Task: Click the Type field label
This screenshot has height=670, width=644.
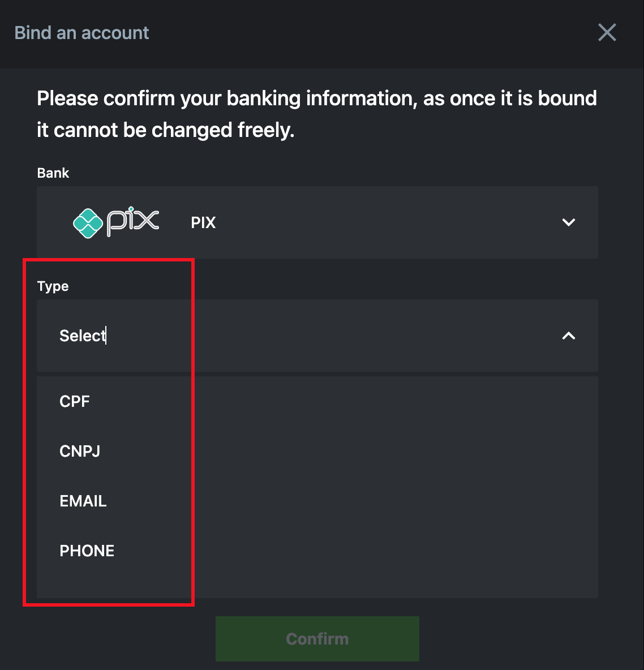Action: coord(53,286)
